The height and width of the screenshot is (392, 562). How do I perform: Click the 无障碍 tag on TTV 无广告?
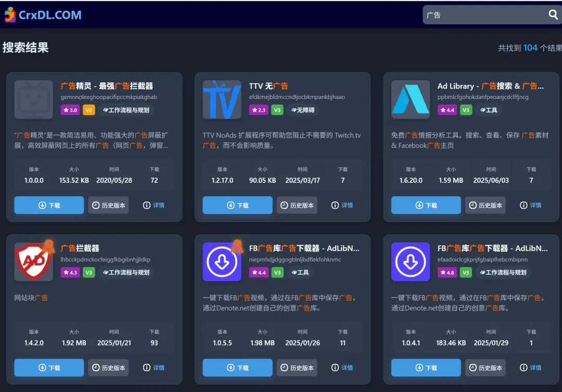[x=303, y=110]
